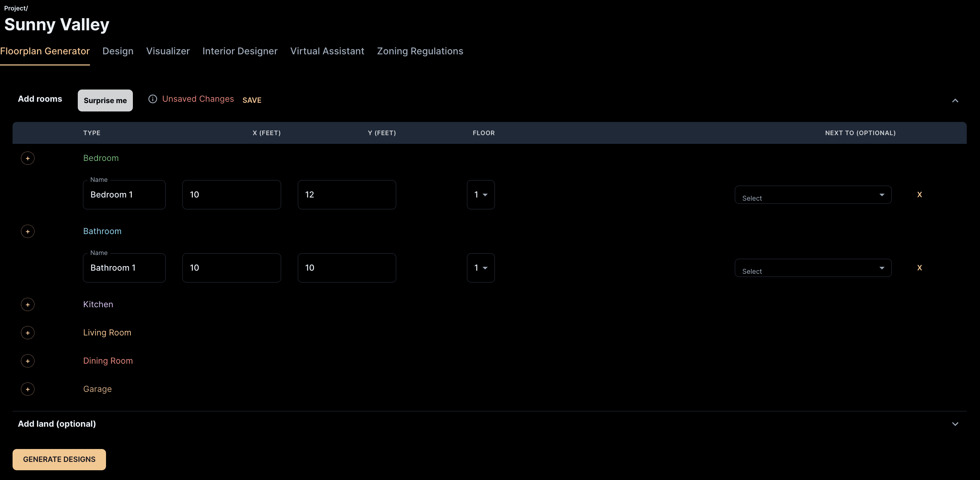Remove Bedroom 1 row with X
The image size is (980, 480).
(919, 195)
